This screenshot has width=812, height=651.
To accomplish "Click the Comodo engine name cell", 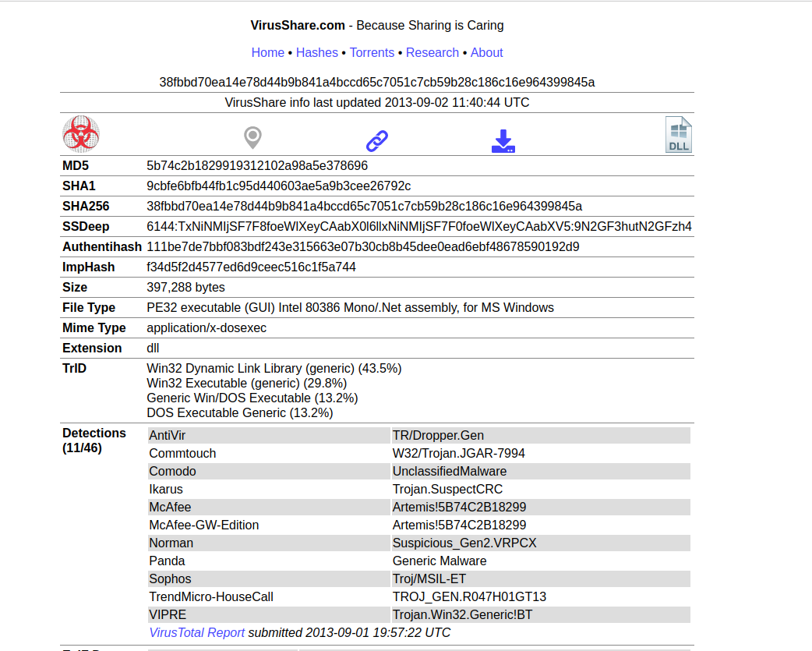I will point(269,471).
